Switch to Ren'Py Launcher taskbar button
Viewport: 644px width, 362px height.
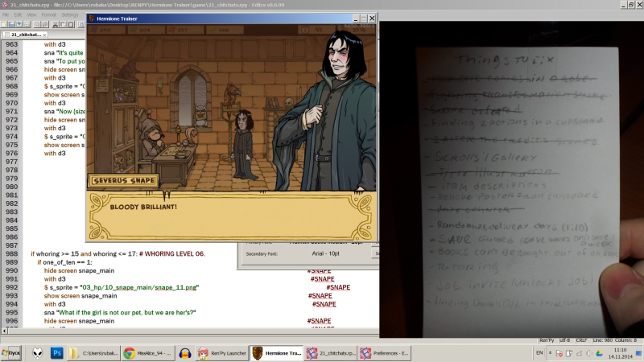(222, 353)
